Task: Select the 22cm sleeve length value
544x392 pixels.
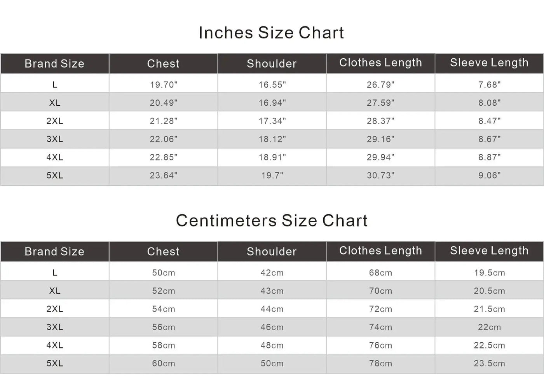Action: [x=489, y=327]
